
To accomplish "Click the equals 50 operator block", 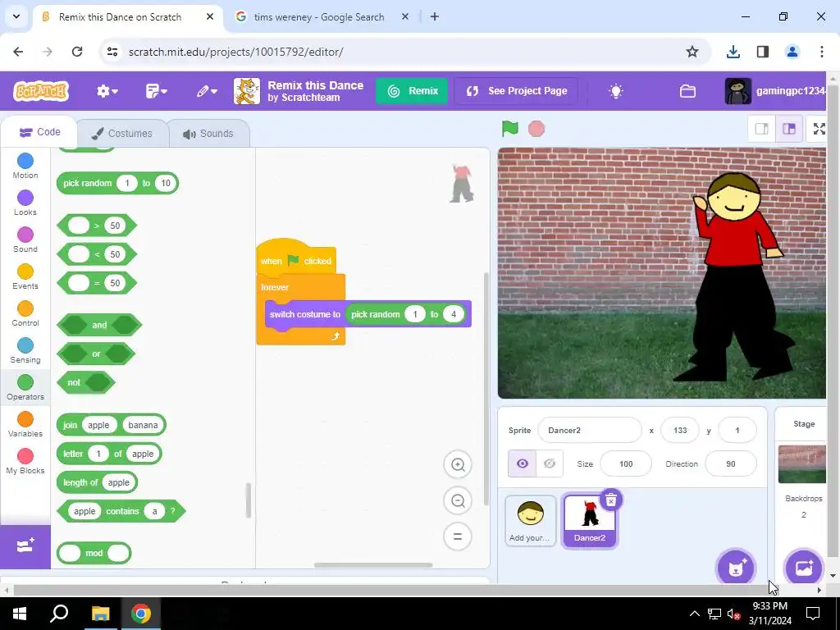I will coord(97,283).
